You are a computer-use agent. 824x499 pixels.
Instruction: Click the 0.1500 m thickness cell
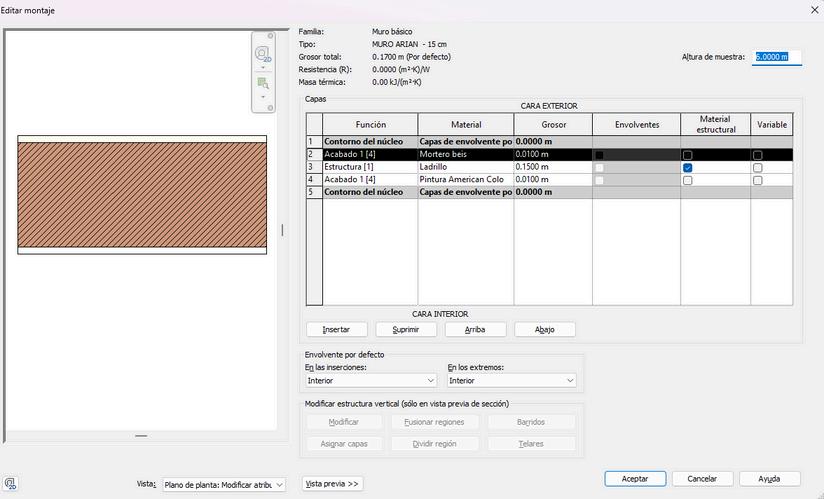[x=553, y=167]
